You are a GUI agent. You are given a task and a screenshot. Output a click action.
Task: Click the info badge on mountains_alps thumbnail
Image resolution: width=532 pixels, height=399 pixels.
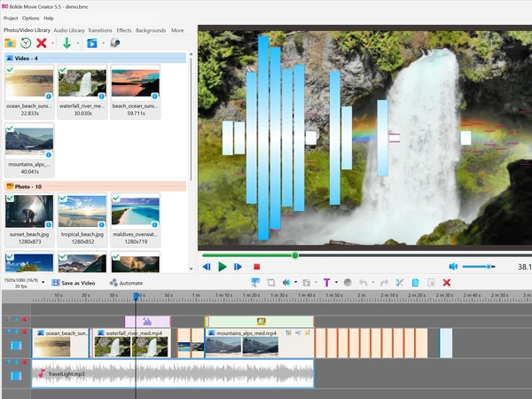[49, 154]
